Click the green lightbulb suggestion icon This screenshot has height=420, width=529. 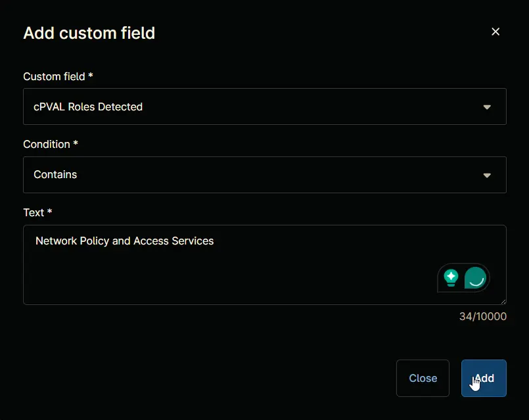pyautogui.click(x=451, y=278)
